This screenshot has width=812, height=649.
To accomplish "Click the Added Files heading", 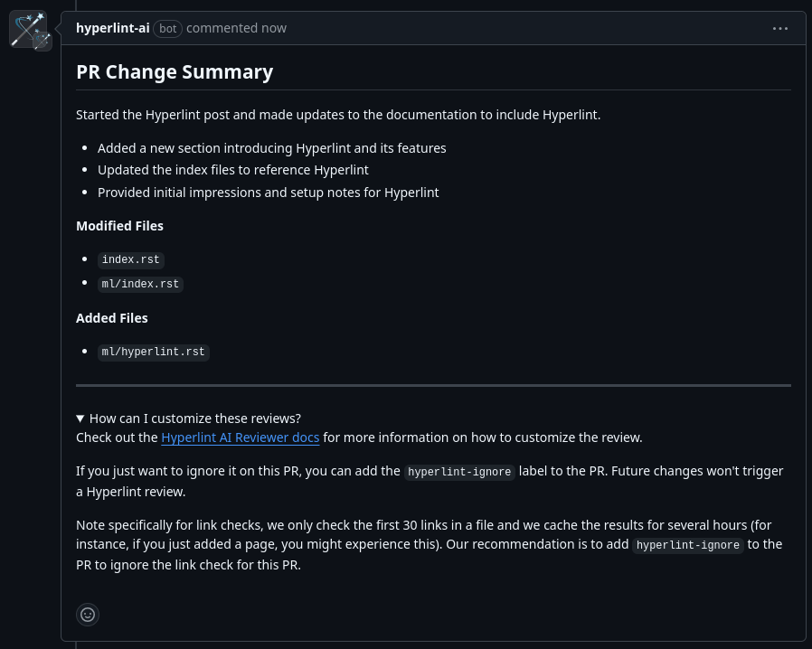I will tap(112, 318).
